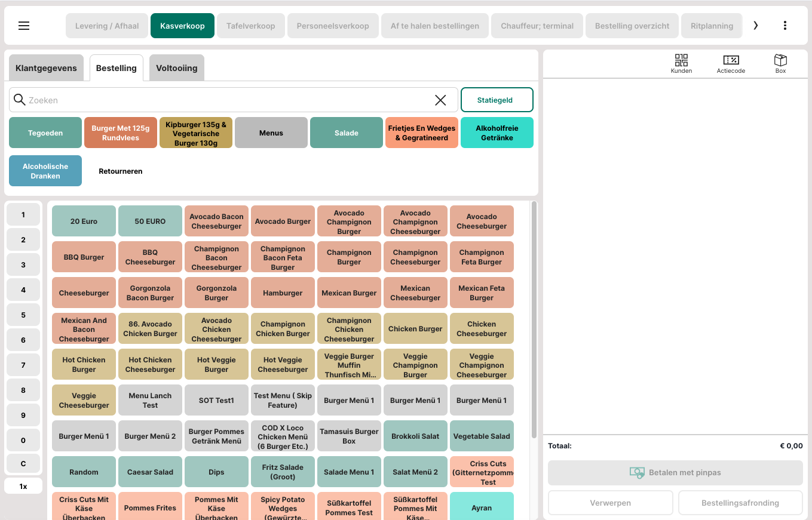Click Betalen met pinpas button
Image resolution: width=812 pixels, height=520 pixels.
click(x=675, y=472)
